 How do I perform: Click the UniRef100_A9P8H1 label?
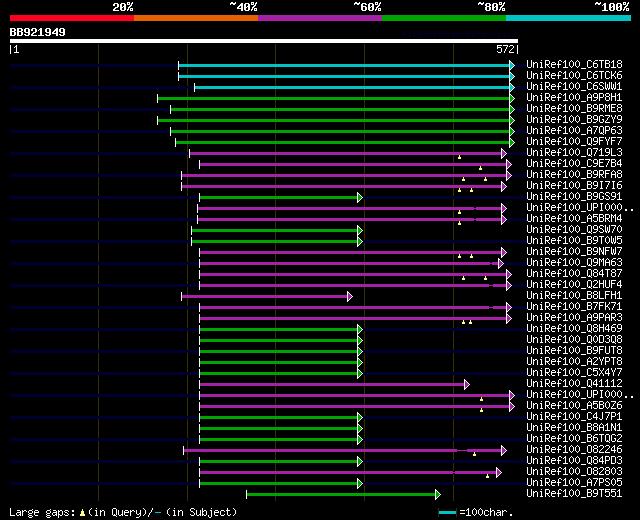(x=574, y=98)
